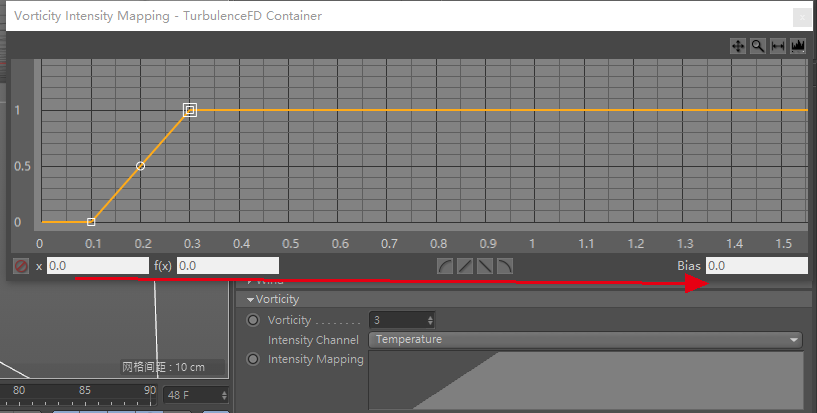Click the 'Intensity Mapping' label
Image resolution: width=817 pixels, height=413 pixels.
coord(316,359)
